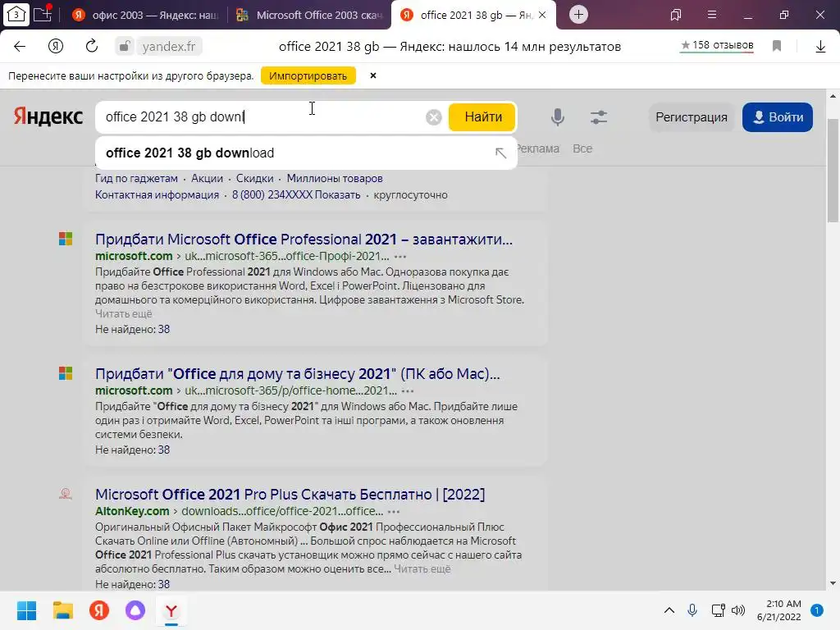This screenshot has width=840, height=630.
Task: Click the 'Найти' search button
Action: (482, 116)
